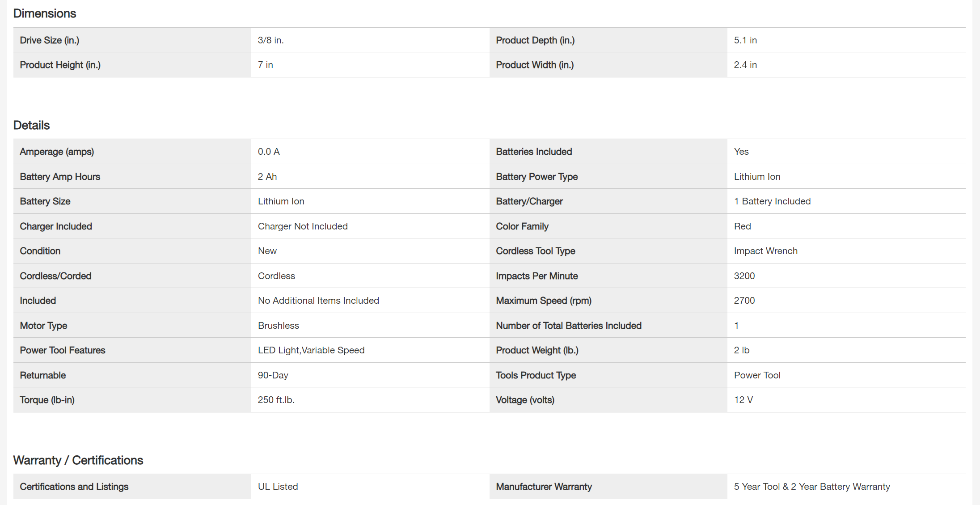The width and height of the screenshot is (980, 505).
Task: Click the Manufacturer Warranty label
Action: (x=544, y=487)
